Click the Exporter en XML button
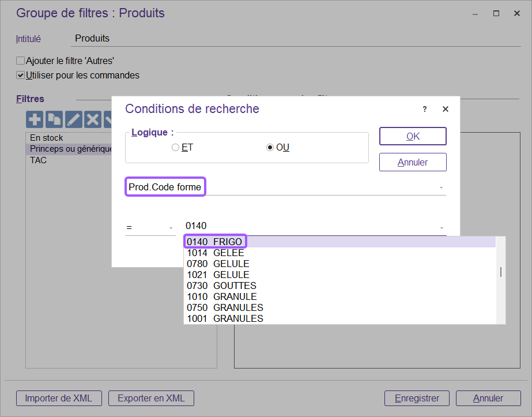This screenshot has width=532, height=417. (x=151, y=398)
